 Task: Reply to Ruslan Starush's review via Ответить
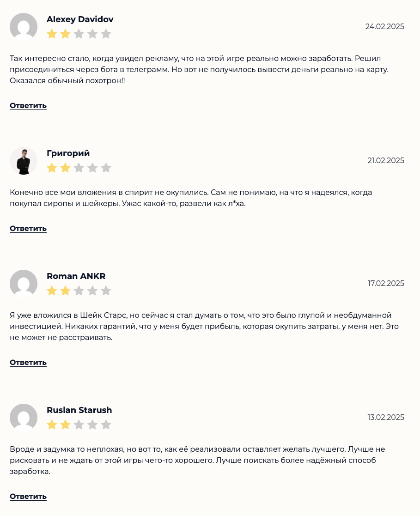click(x=28, y=497)
